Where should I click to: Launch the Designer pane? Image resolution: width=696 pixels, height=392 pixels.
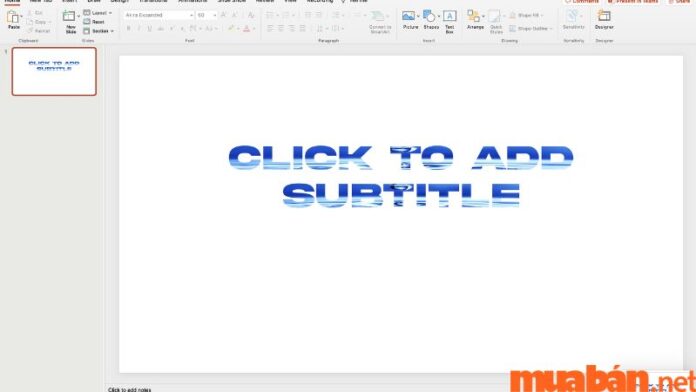tap(604, 20)
